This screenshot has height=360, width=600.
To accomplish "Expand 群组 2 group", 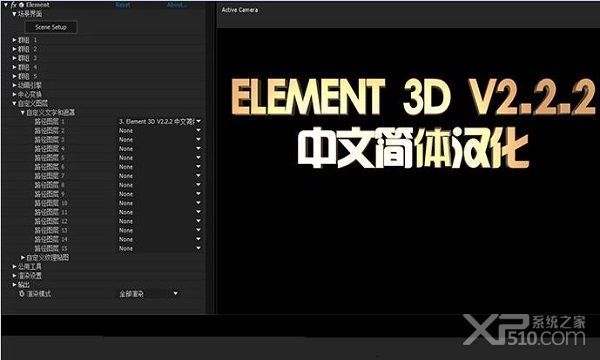I will coord(14,49).
